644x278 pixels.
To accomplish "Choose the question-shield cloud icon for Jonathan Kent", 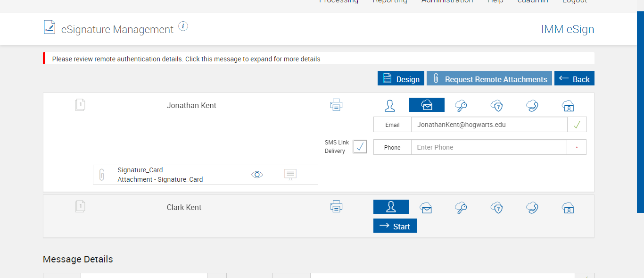I will 497,105.
